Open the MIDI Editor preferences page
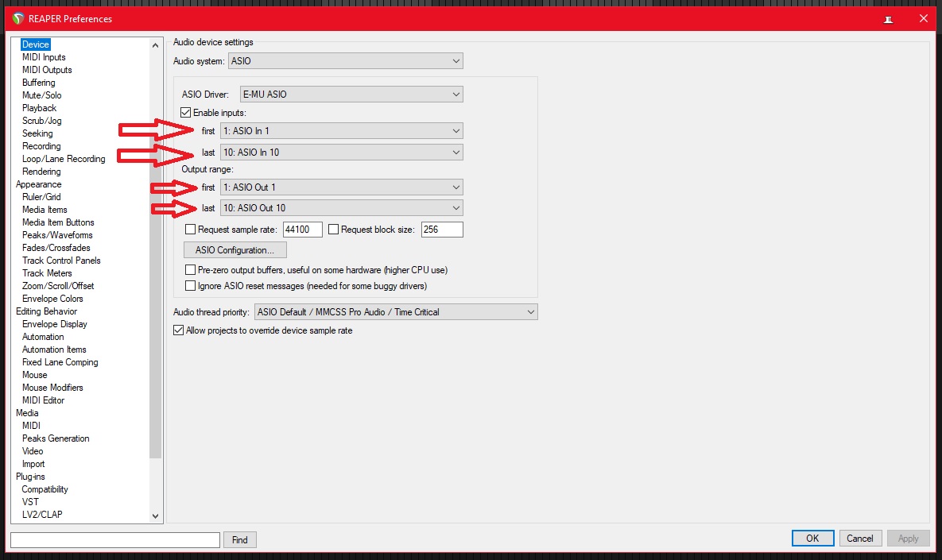 coord(43,400)
